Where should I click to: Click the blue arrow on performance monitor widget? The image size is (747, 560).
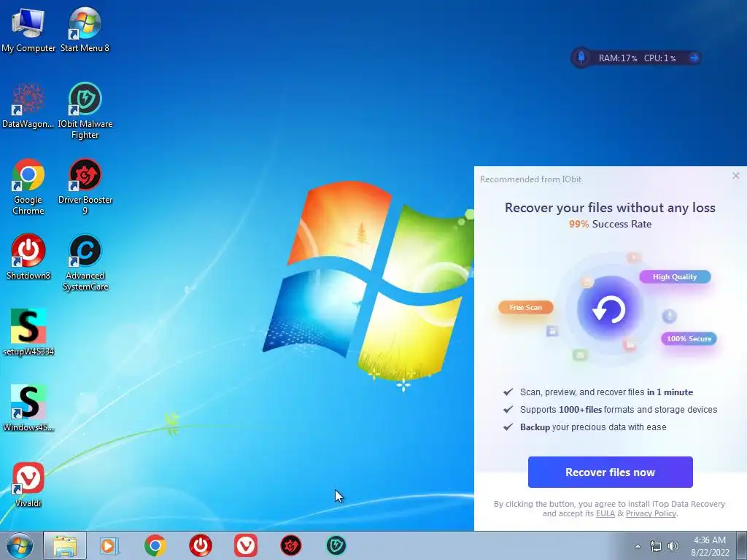click(694, 58)
